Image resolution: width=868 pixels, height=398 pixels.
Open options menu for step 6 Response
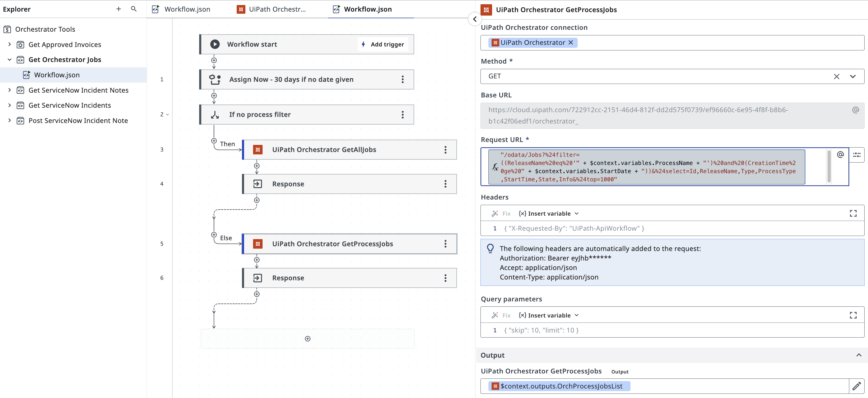(445, 278)
